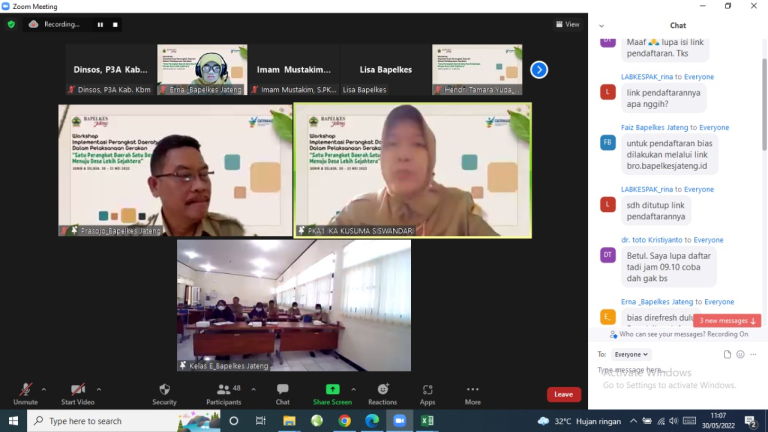Toggle the Chat panel

pyautogui.click(x=283, y=394)
